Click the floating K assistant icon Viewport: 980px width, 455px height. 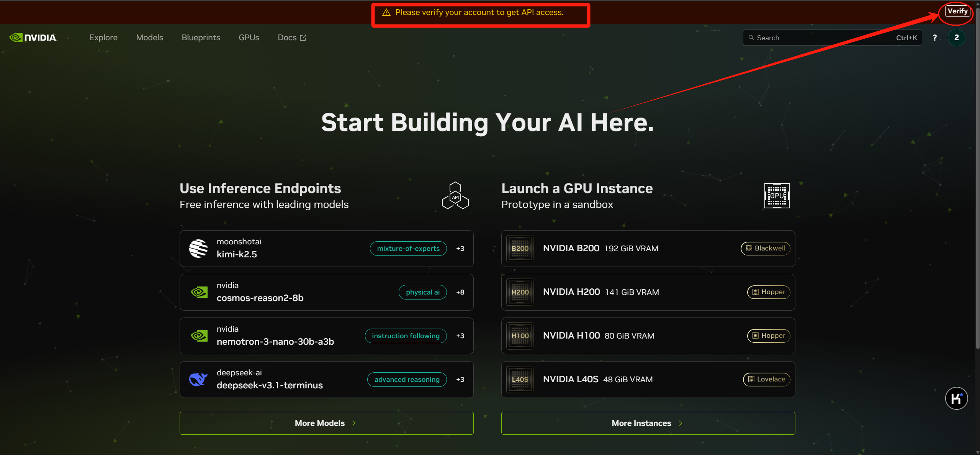point(956,398)
